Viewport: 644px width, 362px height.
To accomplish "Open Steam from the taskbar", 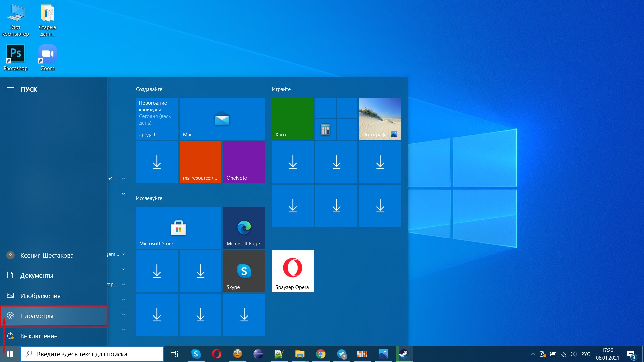I will tap(404, 354).
